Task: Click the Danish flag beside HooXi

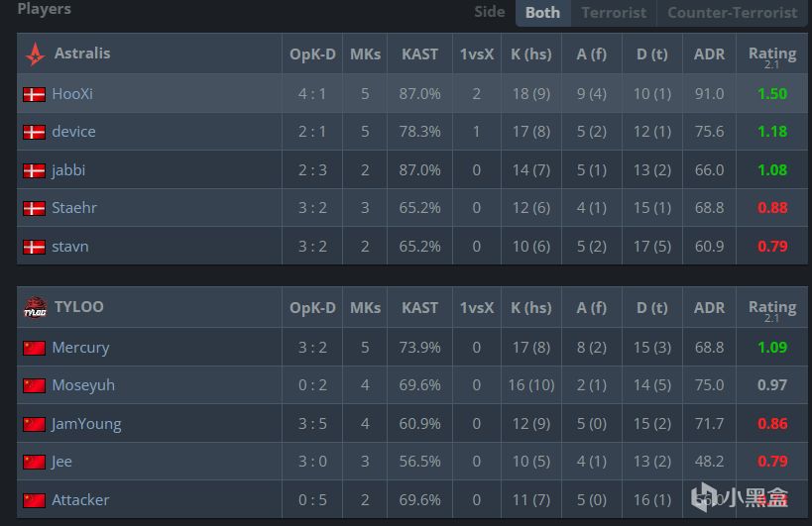Action: [x=35, y=94]
